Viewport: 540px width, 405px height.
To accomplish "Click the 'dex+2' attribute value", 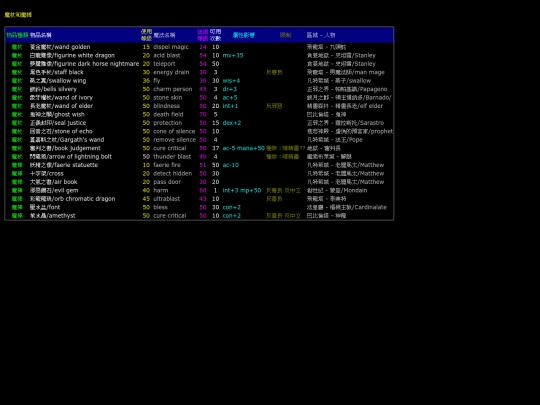I will coord(232,123).
